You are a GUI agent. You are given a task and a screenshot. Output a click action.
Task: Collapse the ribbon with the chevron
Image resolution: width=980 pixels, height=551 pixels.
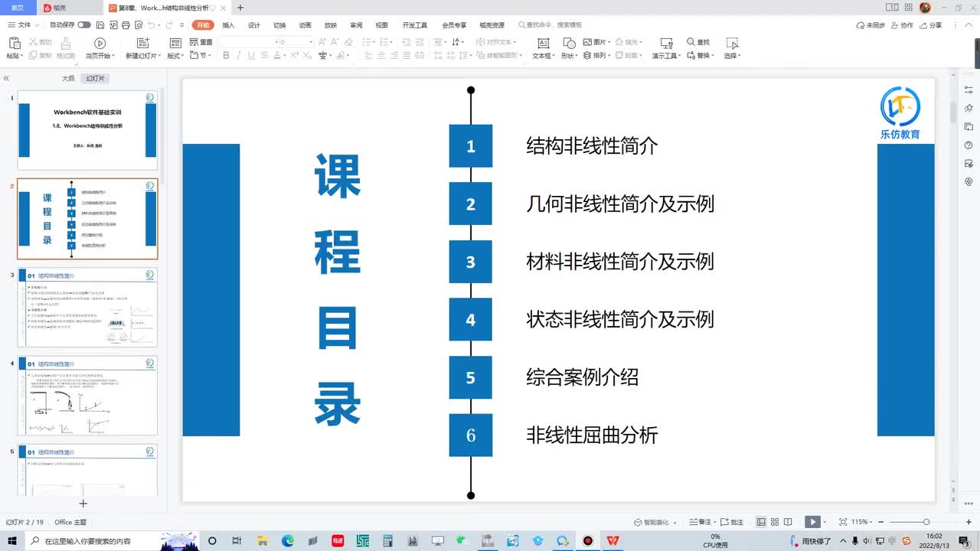pos(969,25)
